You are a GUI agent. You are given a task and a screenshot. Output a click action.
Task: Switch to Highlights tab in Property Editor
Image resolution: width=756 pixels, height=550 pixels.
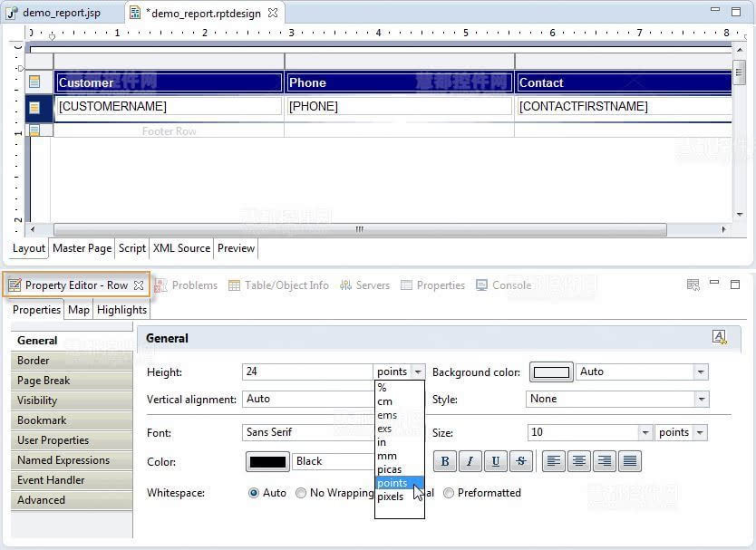(121, 310)
